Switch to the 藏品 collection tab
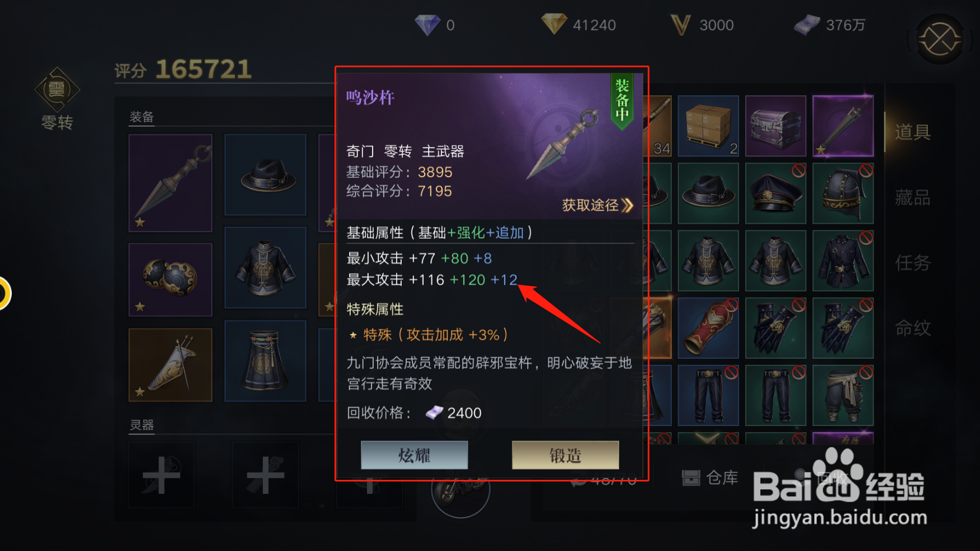 coord(912,197)
